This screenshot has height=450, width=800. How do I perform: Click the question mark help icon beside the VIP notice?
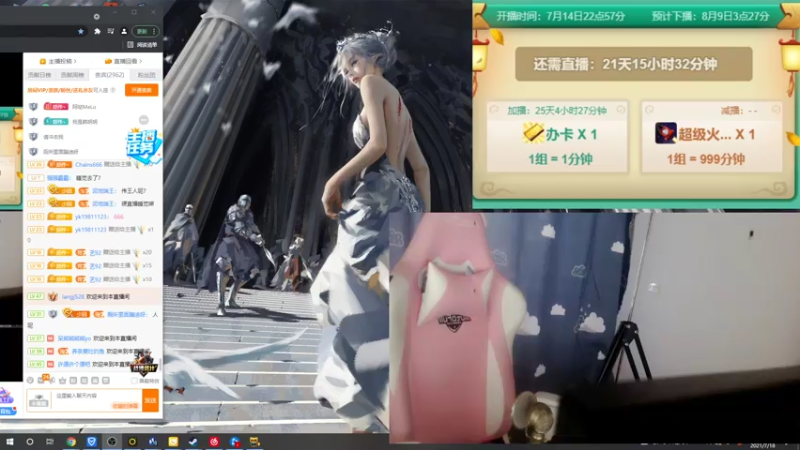pyautogui.click(x=113, y=90)
